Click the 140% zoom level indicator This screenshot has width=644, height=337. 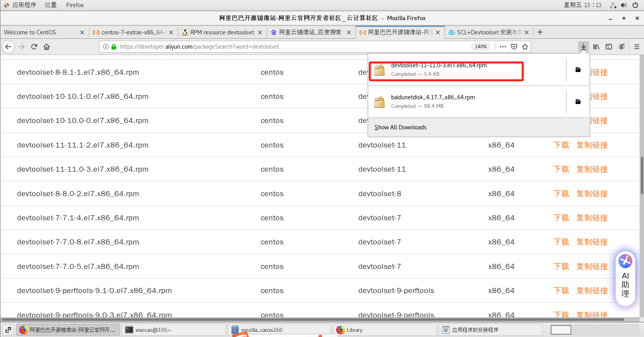pos(480,47)
